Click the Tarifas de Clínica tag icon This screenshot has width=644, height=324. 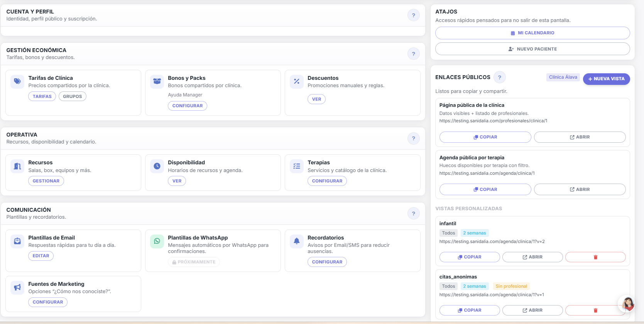pos(17,81)
